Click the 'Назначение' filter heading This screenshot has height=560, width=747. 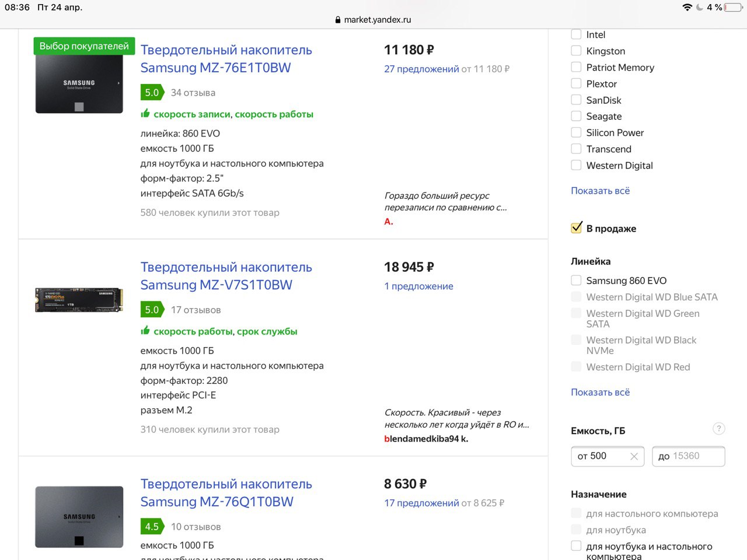coord(599,494)
